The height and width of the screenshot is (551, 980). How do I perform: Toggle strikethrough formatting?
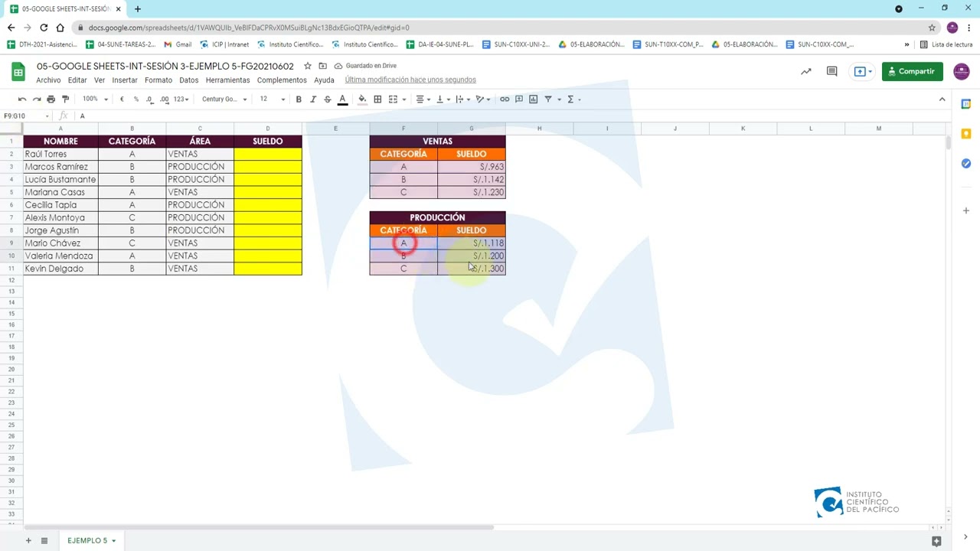(328, 99)
